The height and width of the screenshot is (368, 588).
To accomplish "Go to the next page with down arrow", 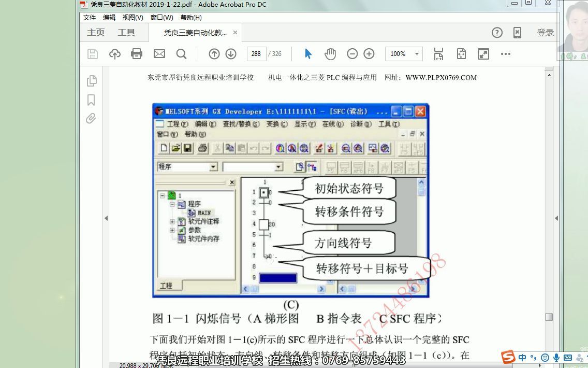I will [x=231, y=53].
